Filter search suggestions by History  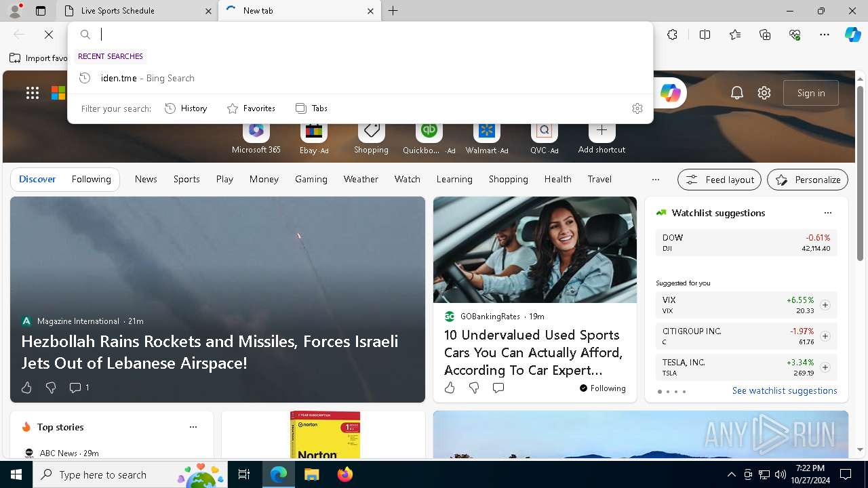click(x=186, y=108)
